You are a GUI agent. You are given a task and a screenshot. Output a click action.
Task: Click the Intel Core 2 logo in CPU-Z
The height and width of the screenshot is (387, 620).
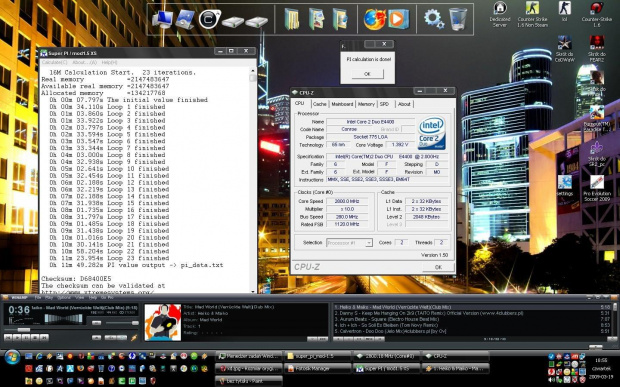pyautogui.click(x=431, y=133)
